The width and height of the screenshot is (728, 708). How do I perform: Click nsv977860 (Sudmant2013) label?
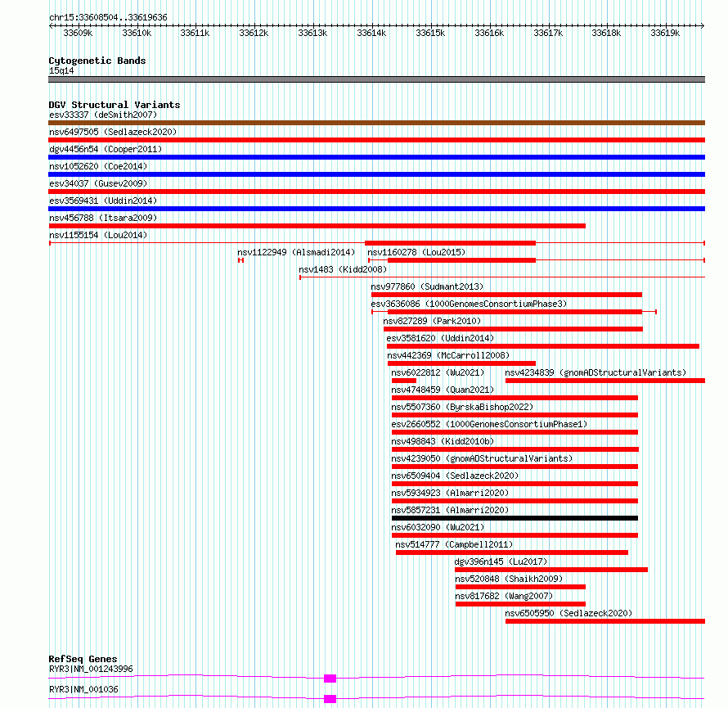pos(427,286)
